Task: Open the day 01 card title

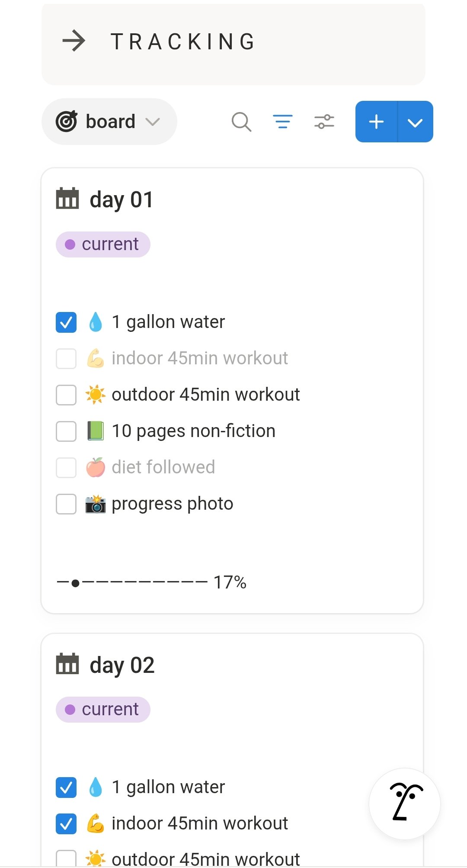Action: click(x=122, y=200)
